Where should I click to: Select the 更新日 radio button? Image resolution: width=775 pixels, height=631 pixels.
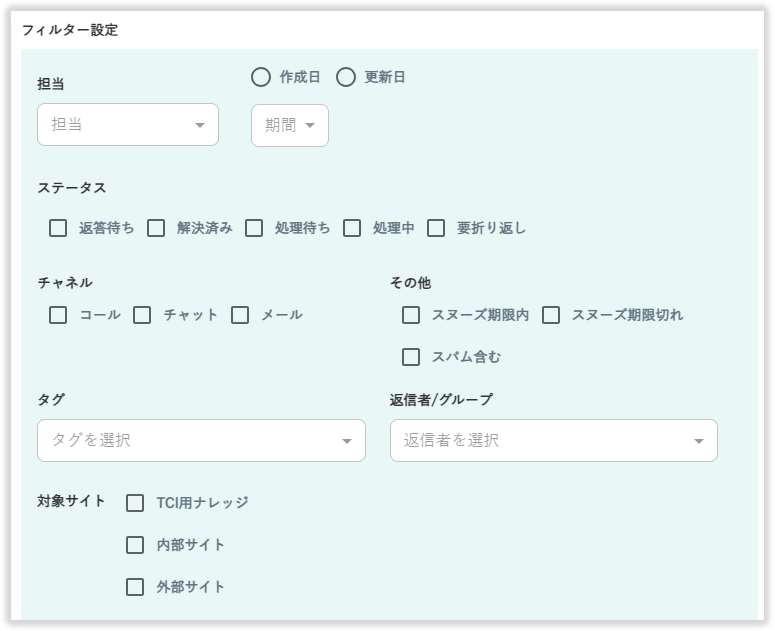(x=346, y=77)
